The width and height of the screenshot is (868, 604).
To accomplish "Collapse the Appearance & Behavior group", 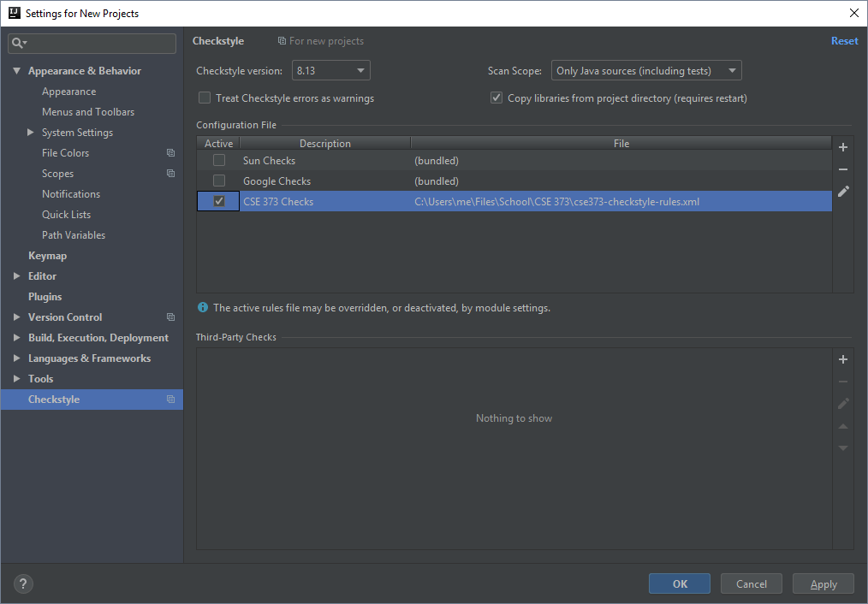I will click(16, 70).
